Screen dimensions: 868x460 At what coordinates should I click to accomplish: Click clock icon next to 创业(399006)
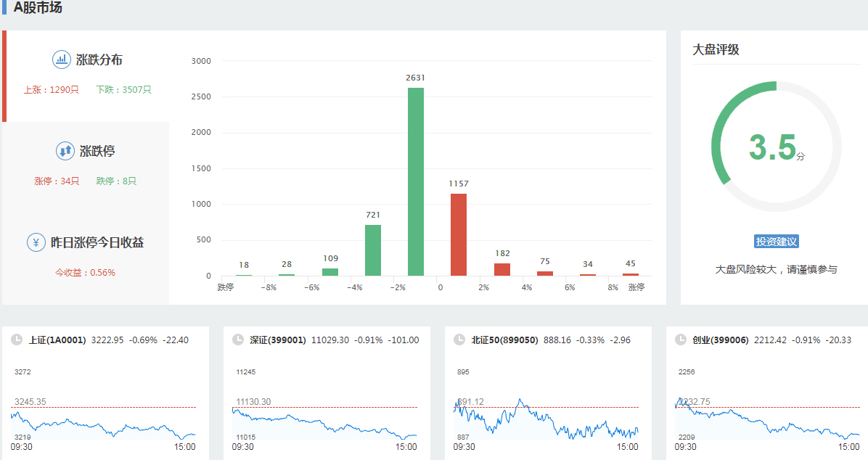[x=680, y=340]
